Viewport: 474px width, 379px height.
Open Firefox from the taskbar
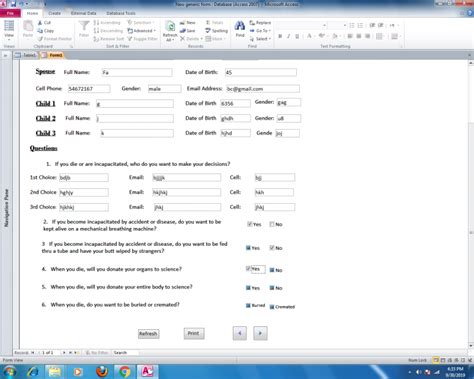tap(102, 371)
